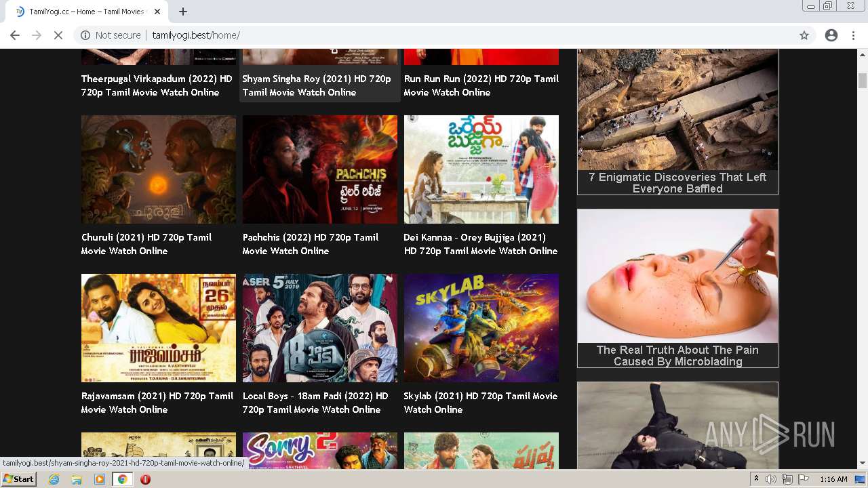Open Chrome's three-dot menu

pyautogui.click(x=853, y=35)
